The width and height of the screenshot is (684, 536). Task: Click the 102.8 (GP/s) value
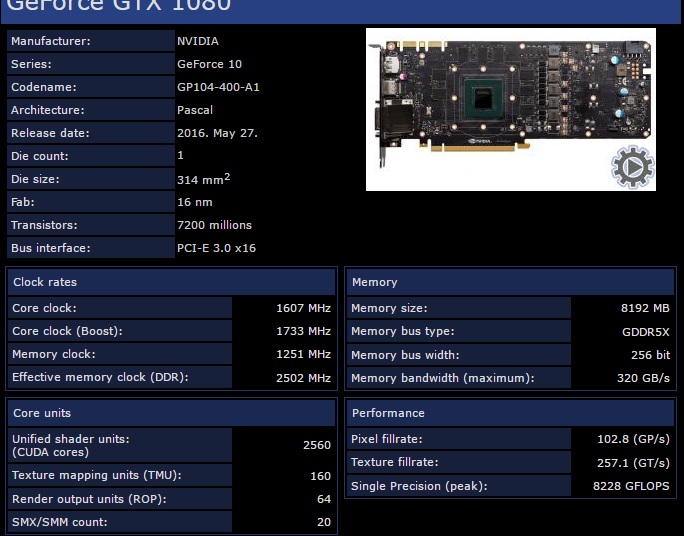[633, 439]
